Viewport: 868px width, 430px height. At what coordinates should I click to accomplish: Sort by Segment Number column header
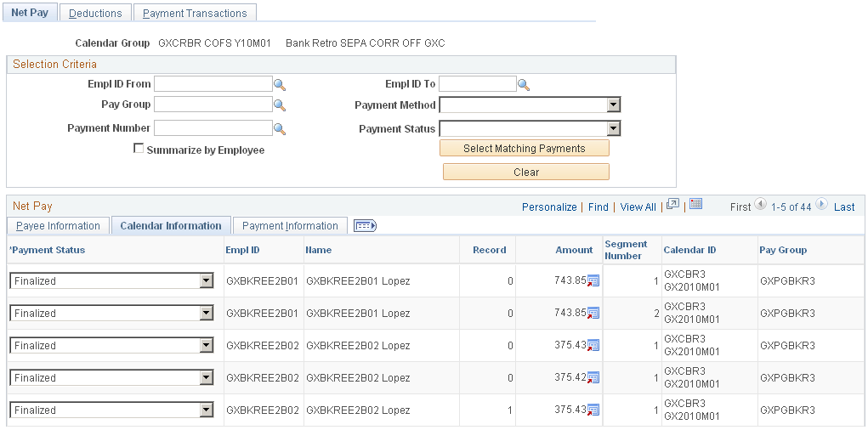(x=626, y=250)
